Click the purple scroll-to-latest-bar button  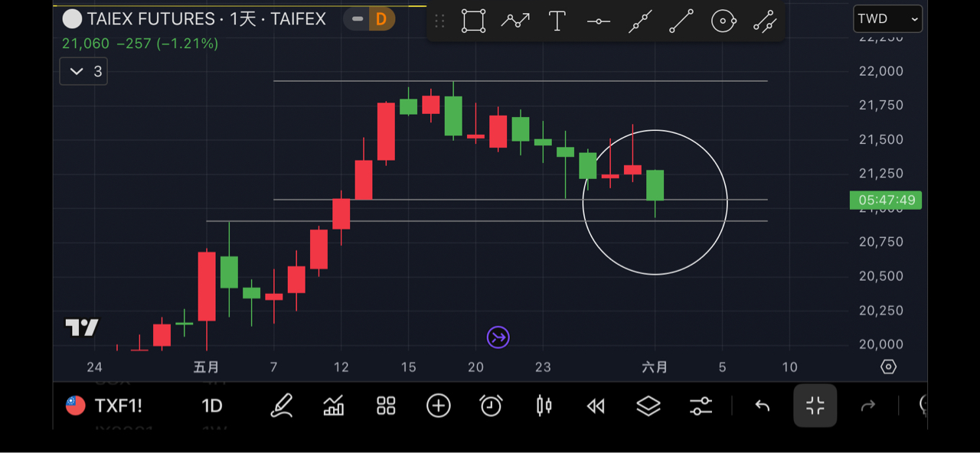[x=498, y=337]
